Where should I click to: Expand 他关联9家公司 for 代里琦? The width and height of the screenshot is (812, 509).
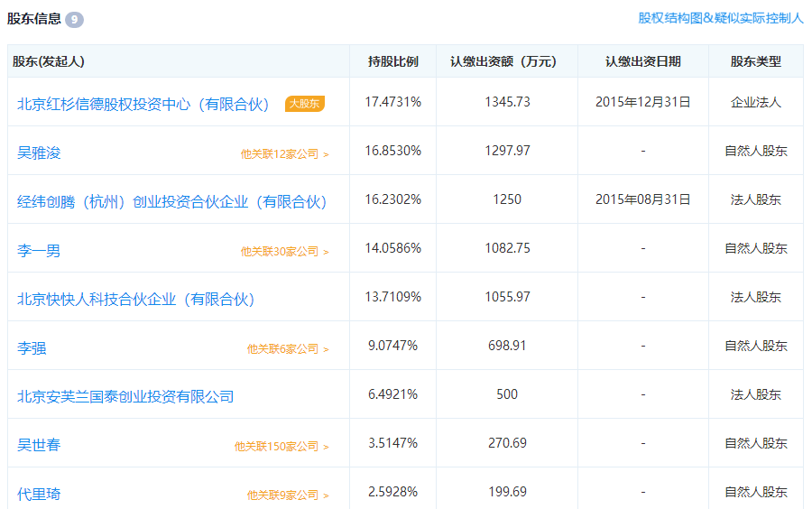(x=288, y=495)
